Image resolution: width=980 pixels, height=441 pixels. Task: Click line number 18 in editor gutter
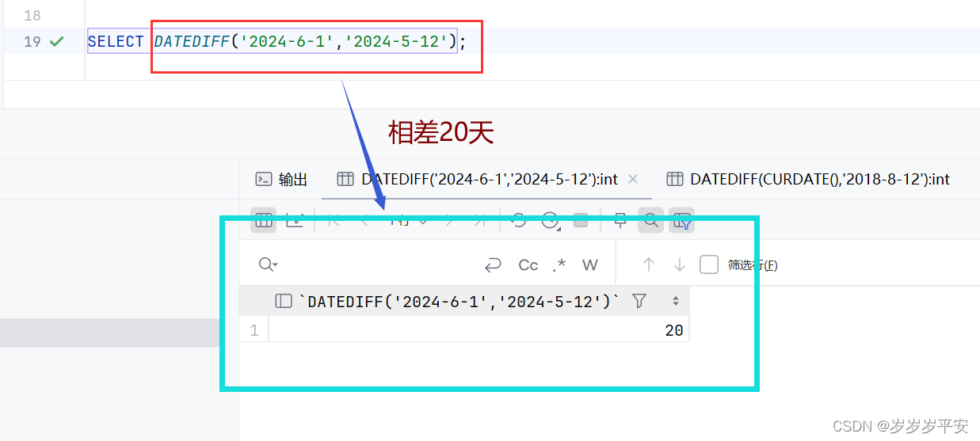tap(32, 16)
